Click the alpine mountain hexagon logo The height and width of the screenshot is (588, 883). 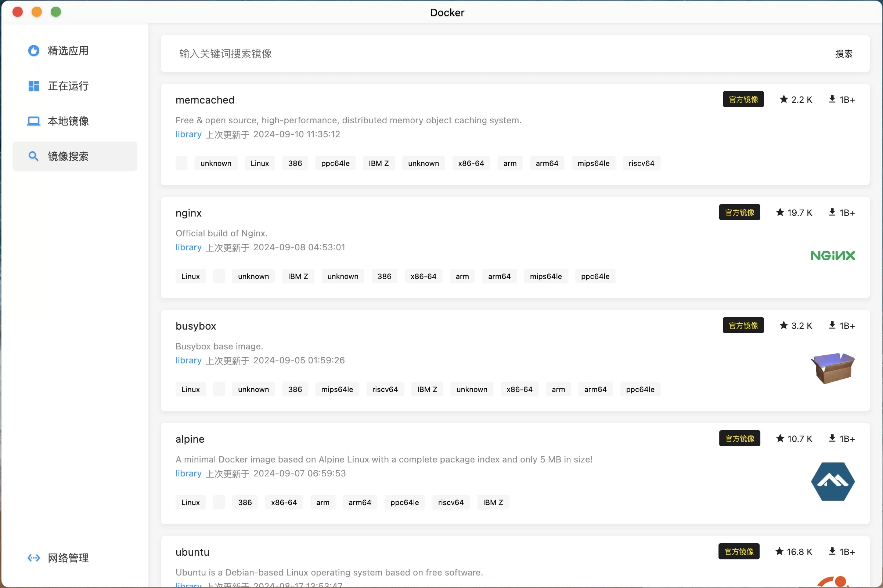[x=833, y=482]
